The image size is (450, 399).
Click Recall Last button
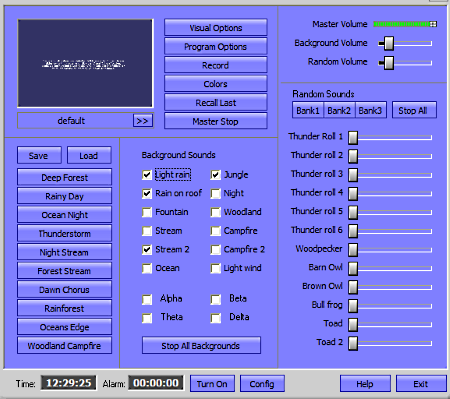[x=216, y=102]
